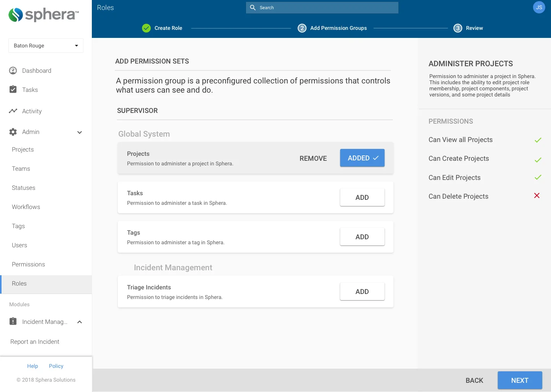Open Report an Incident
The image size is (551, 392).
tap(35, 341)
